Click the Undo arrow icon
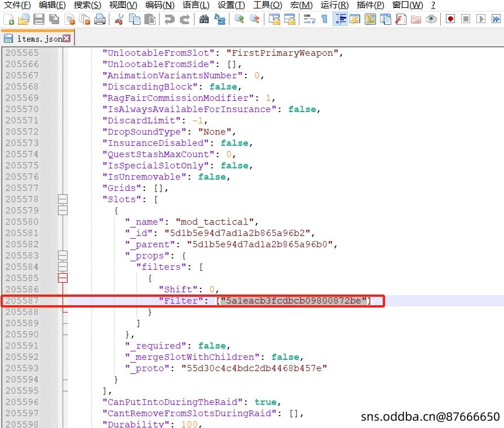 coord(169,19)
